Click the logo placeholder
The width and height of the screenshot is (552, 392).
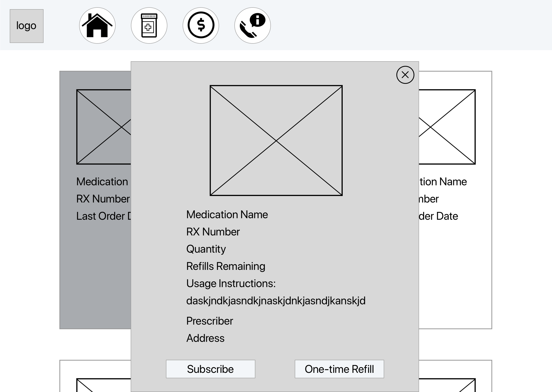pos(26,26)
